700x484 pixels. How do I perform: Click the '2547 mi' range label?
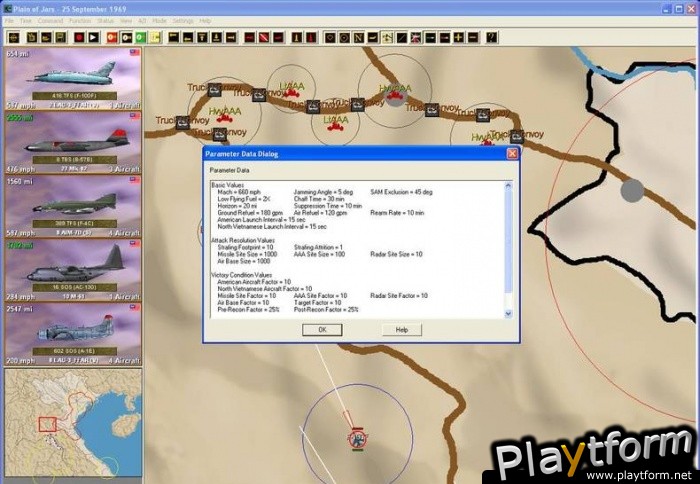[20, 309]
